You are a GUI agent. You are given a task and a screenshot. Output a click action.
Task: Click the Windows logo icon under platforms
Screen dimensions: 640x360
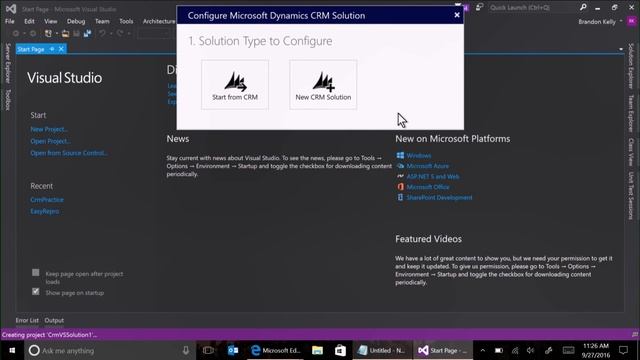(400, 156)
